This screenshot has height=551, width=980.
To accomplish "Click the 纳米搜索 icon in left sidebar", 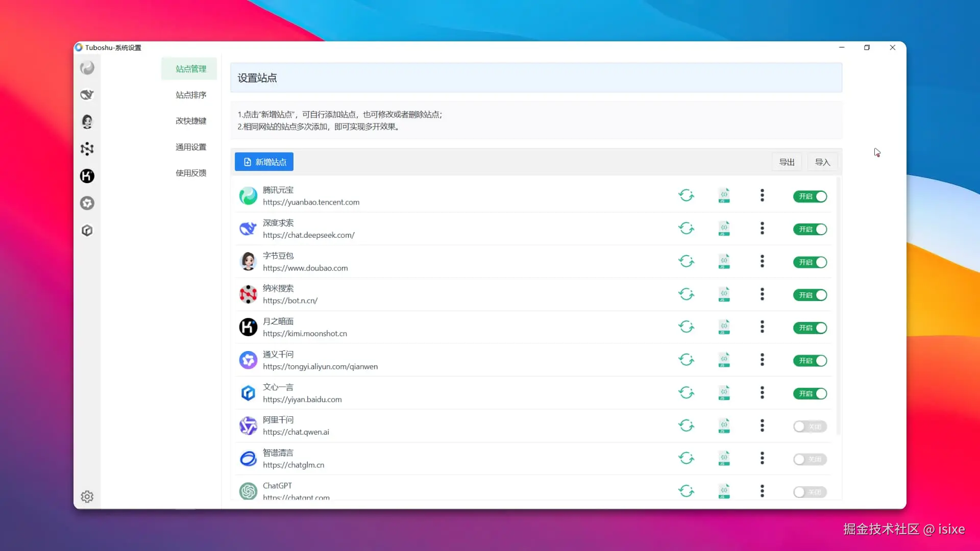I will point(87,148).
